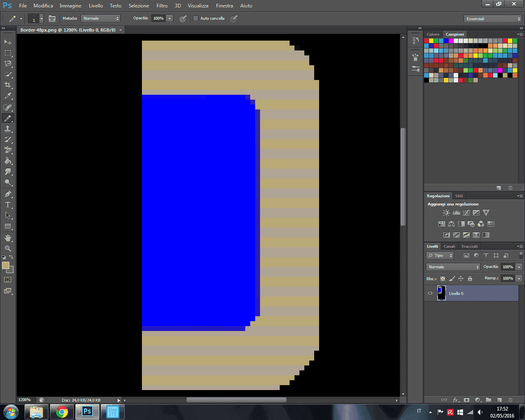
Task: Open the Filtro menu
Action: (x=162, y=6)
